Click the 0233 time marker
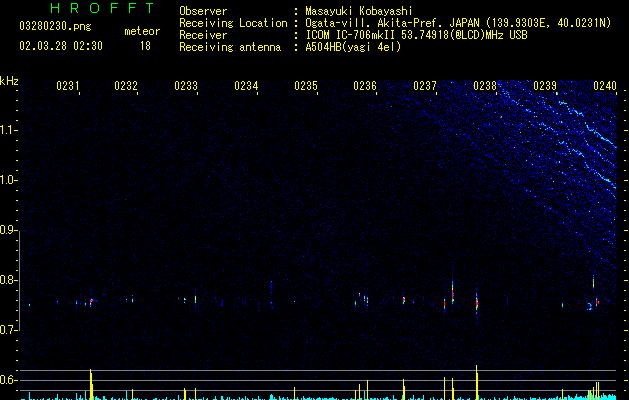 [186, 86]
